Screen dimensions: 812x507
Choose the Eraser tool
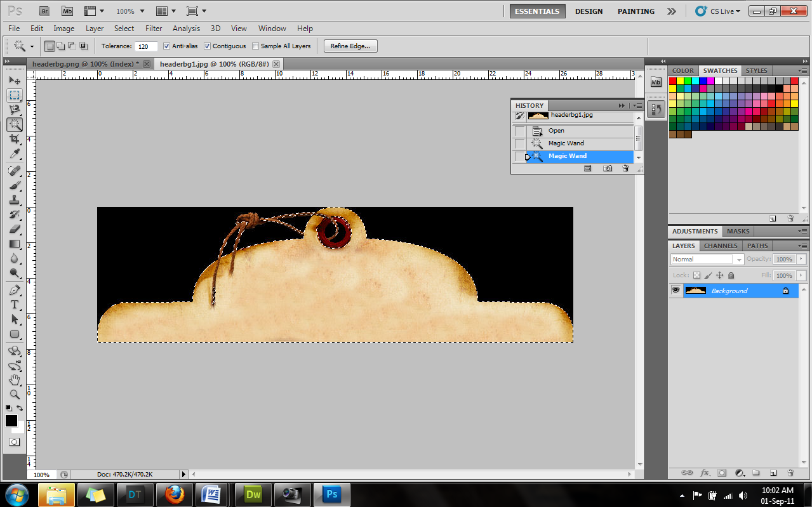point(15,229)
